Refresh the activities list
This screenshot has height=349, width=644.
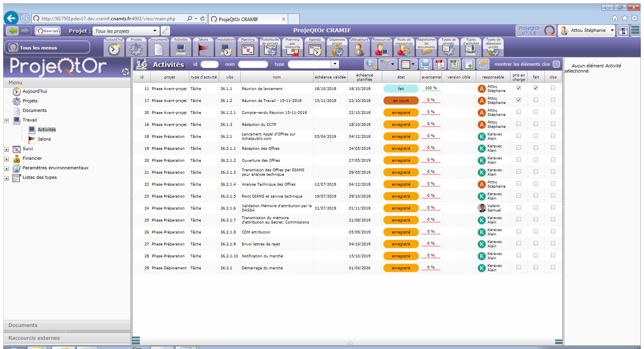(x=483, y=64)
